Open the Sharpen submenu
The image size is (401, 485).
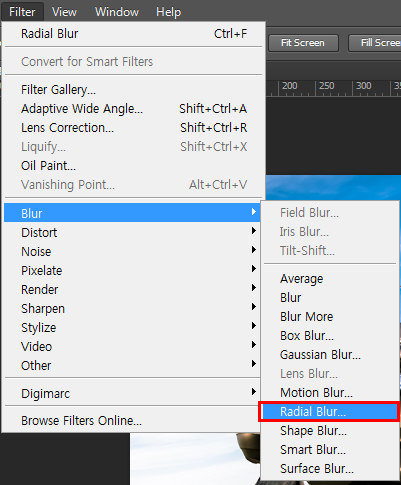coord(132,308)
